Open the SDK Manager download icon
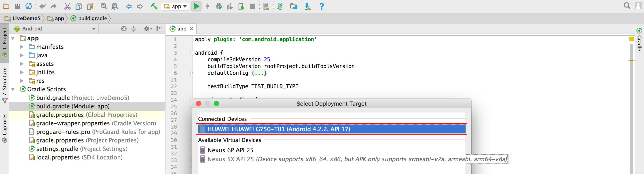644x174 pixels. tap(307, 6)
